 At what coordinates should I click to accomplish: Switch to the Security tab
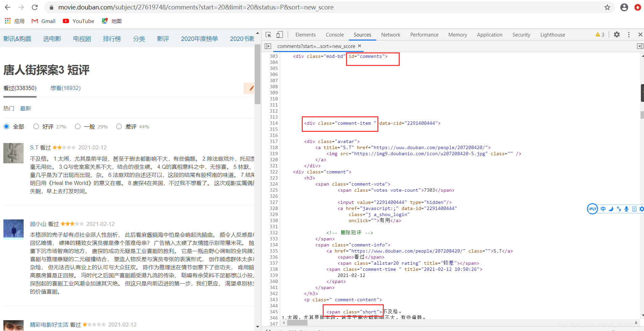pos(521,34)
